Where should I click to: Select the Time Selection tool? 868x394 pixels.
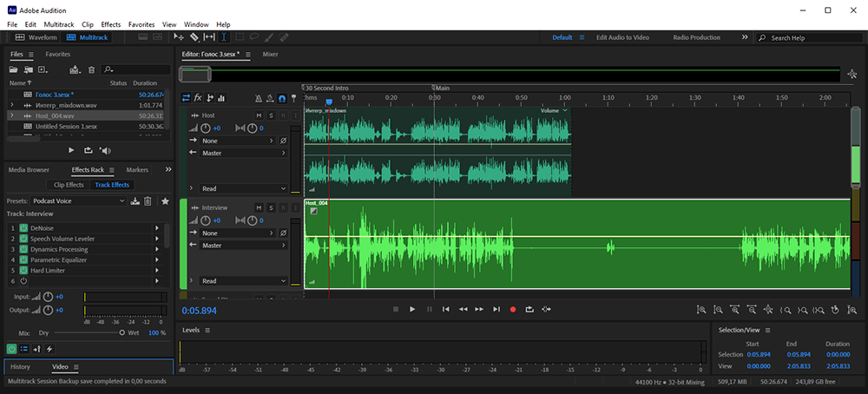click(224, 37)
